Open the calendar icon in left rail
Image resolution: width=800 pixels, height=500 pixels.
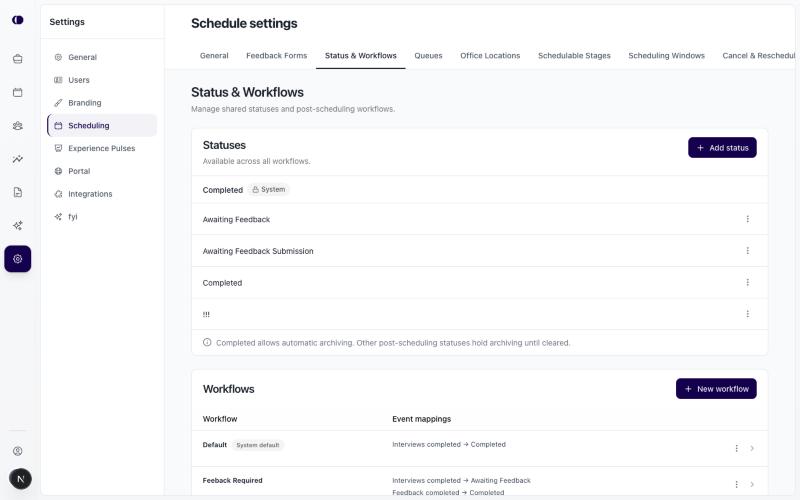17,92
